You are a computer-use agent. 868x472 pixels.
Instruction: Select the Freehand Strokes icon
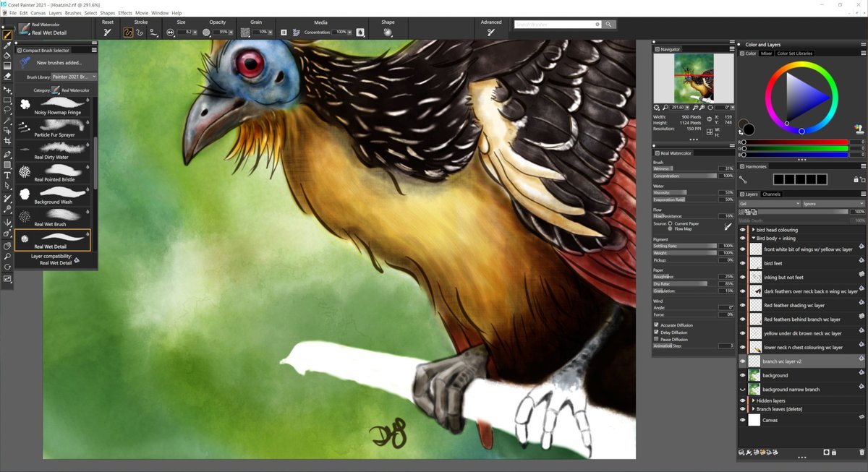pos(128,32)
